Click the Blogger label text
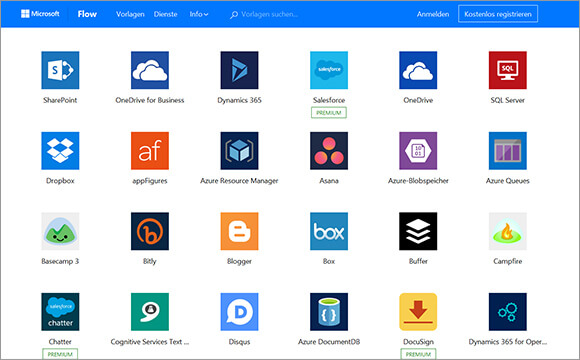580x360 pixels. (239, 261)
